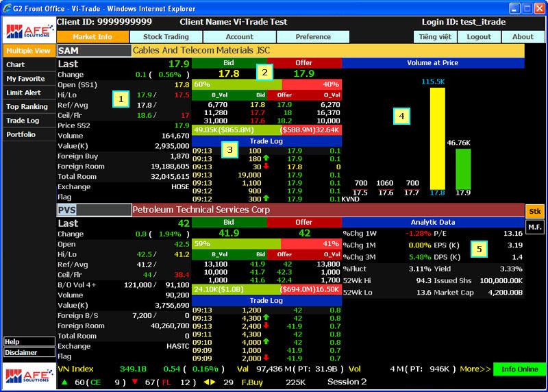The image size is (548, 392).
Task: Click the green 17.9 volume bar
Action: (463, 169)
